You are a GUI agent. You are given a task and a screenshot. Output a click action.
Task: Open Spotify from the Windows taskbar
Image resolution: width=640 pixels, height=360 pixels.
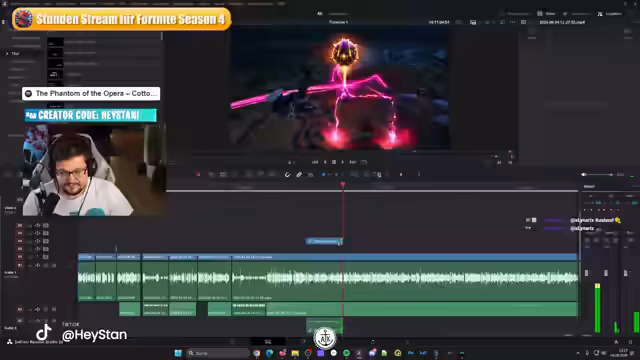pyautogui.click(x=347, y=353)
